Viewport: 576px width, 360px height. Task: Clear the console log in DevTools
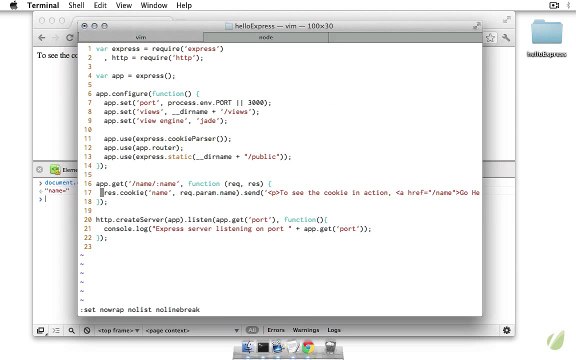click(87, 331)
